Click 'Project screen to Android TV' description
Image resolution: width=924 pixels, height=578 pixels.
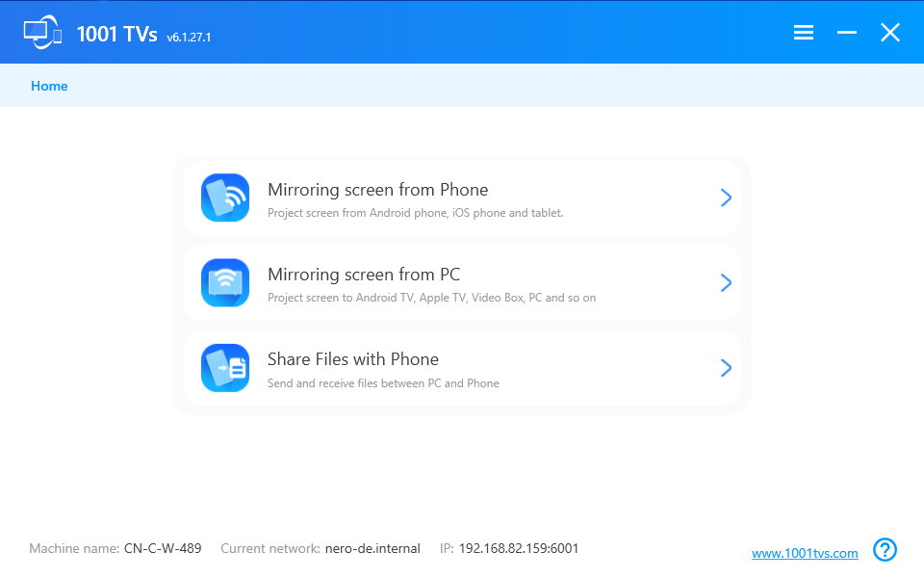(431, 298)
